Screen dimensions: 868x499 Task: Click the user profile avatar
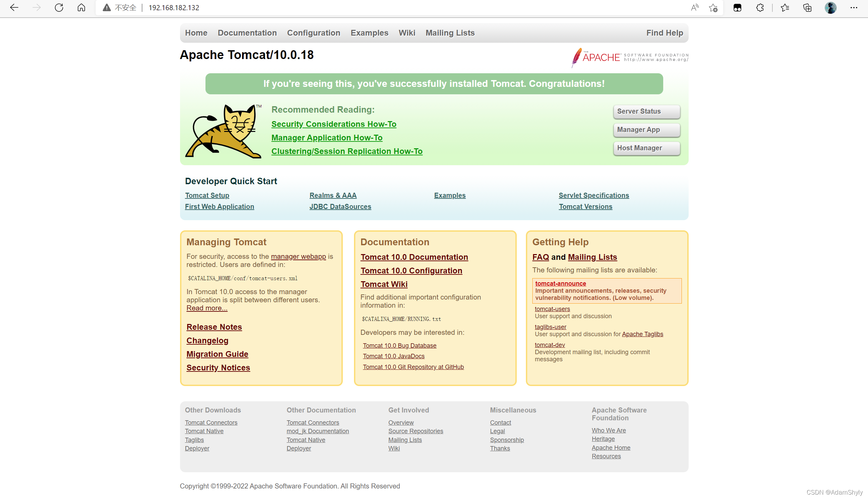click(x=830, y=7)
